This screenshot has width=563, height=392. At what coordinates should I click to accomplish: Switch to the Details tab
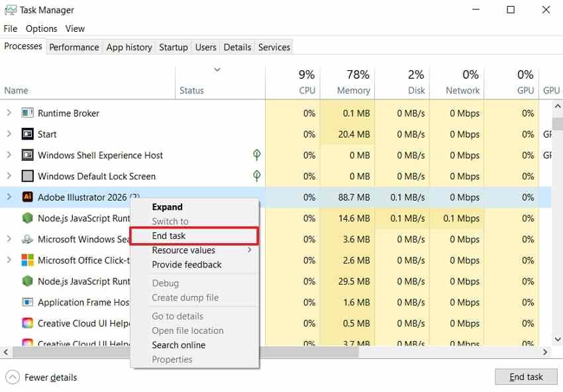(x=237, y=47)
